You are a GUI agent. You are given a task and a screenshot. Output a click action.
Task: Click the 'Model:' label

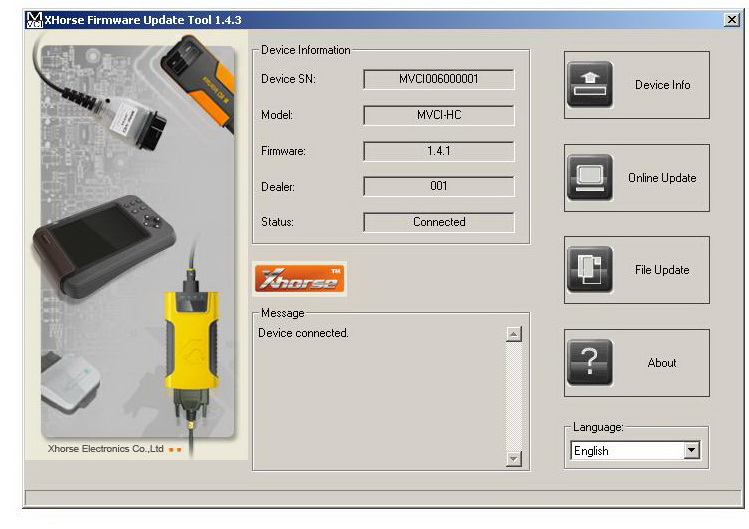[x=277, y=115]
